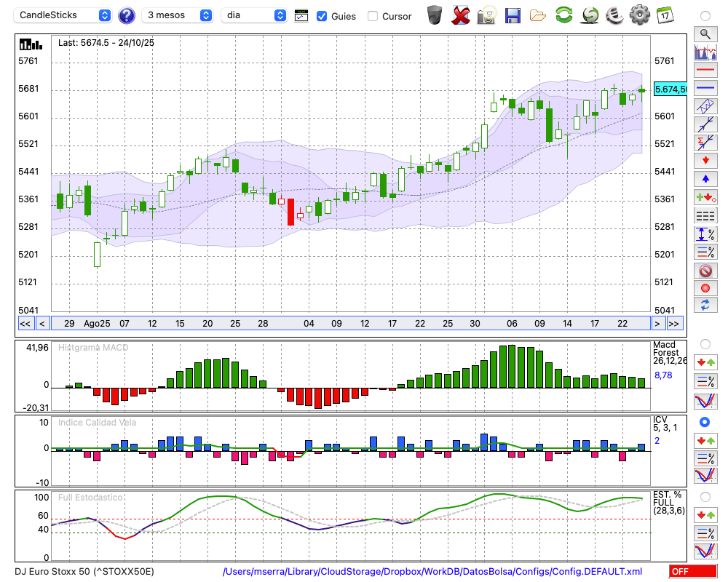Select the red horizontal line tool

705,71
